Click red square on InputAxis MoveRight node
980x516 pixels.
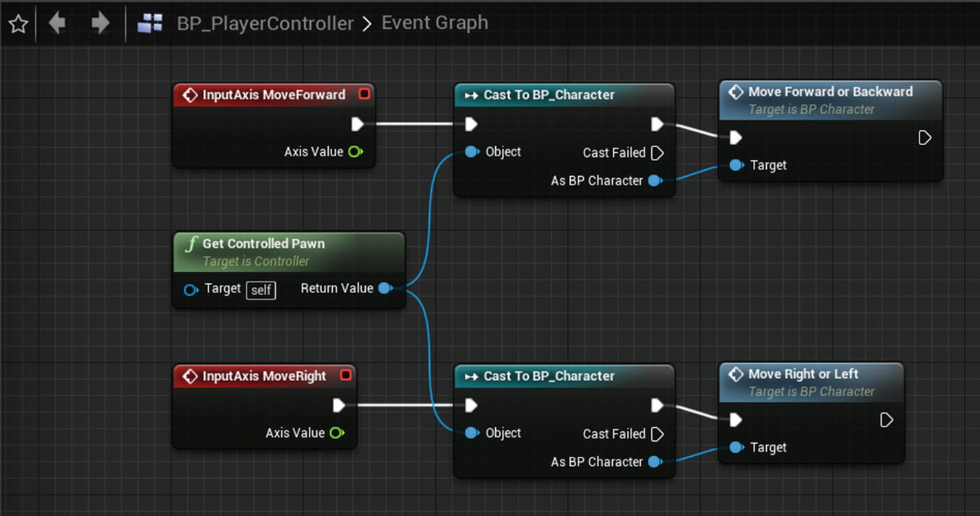pos(346,375)
